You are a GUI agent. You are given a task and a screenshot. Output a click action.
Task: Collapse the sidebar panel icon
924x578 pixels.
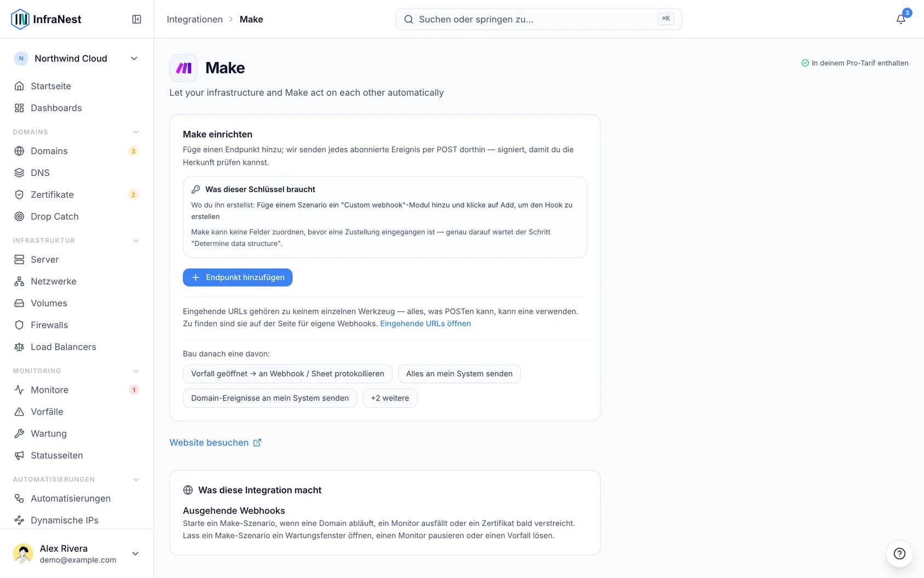point(137,19)
